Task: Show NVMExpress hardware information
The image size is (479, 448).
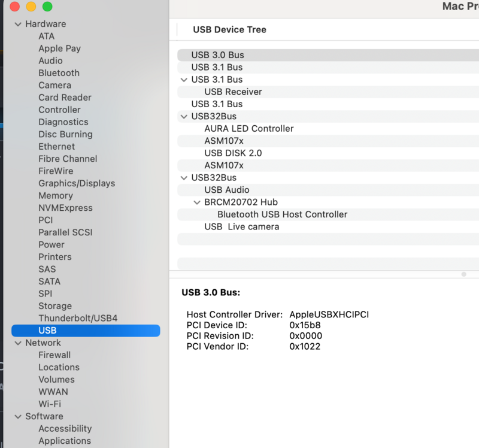Action: [x=65, y=208]
